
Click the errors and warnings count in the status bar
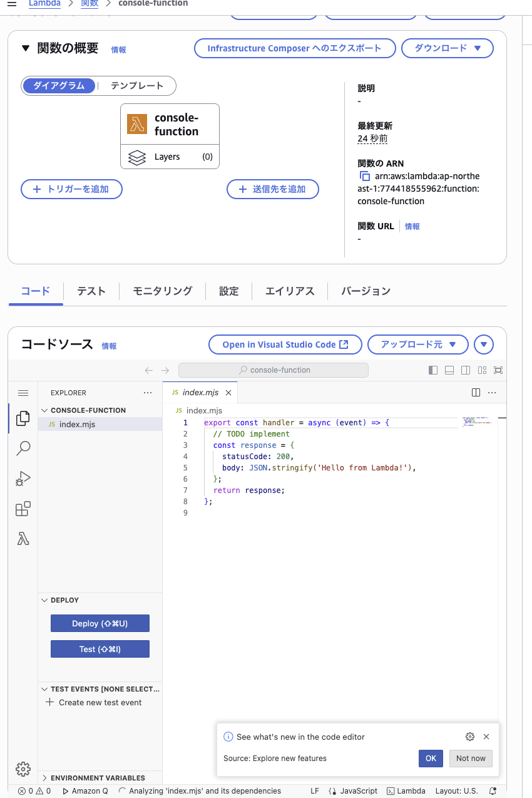point(34,791)
